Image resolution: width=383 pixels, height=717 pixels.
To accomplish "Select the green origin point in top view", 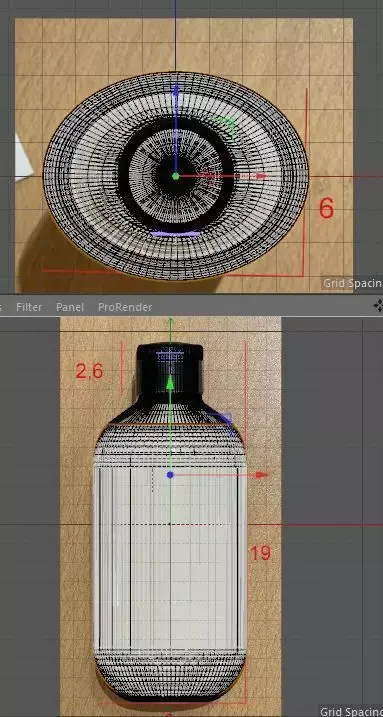I will (x=176, y=176).
